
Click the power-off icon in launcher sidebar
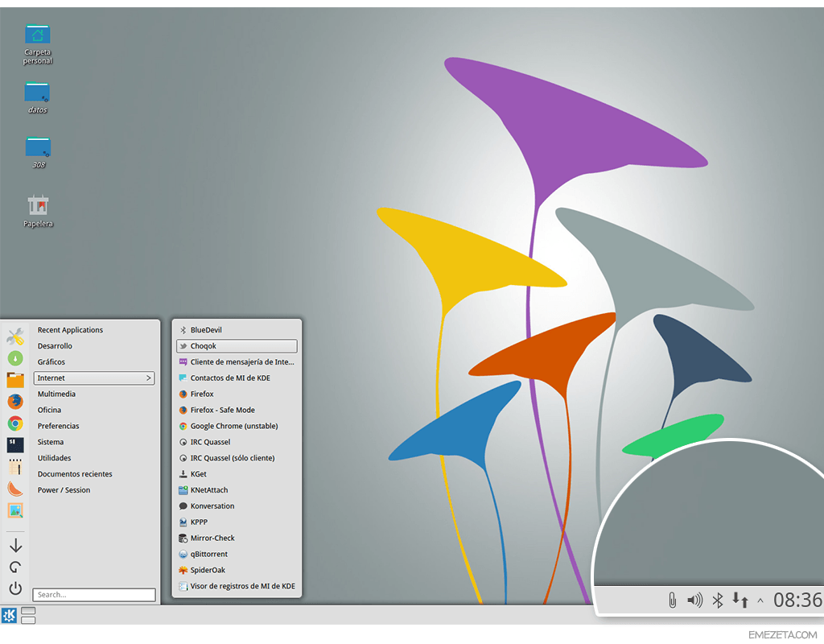[16, 588]
